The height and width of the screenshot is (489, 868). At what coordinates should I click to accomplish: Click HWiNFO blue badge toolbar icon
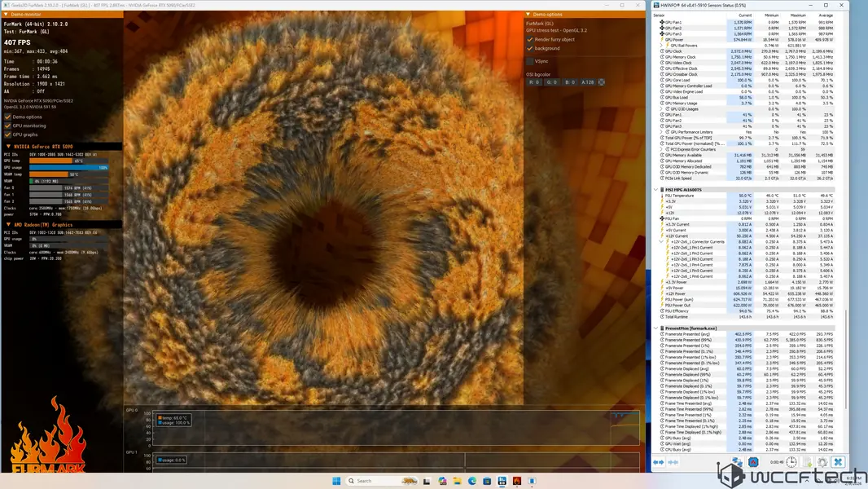tap(753, 461)
